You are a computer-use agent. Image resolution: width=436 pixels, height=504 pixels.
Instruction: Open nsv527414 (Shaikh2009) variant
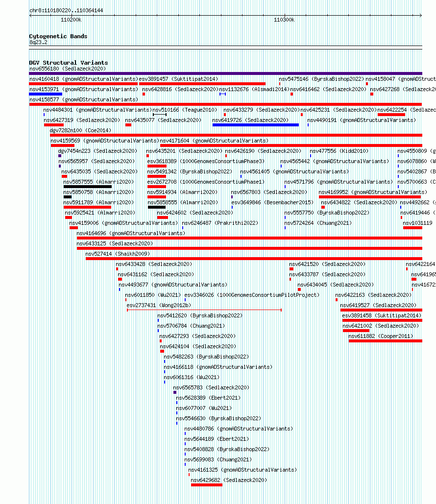(118, 254)
